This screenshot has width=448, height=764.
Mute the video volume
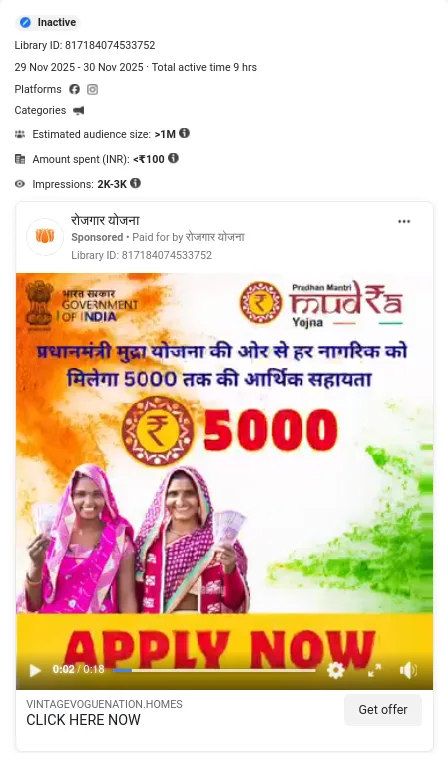pyautogui.click(x=408, y=670)
